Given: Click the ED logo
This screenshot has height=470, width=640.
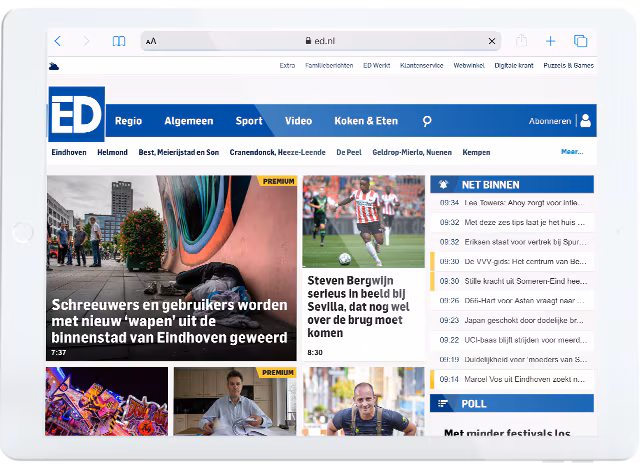Looking at the screenshot, I should point(76,115).
